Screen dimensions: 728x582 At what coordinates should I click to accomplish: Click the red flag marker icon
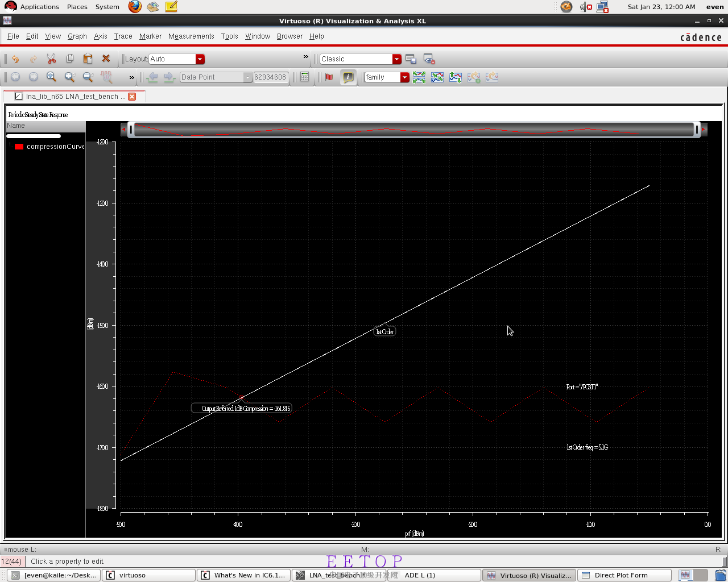tap(329, 77)
